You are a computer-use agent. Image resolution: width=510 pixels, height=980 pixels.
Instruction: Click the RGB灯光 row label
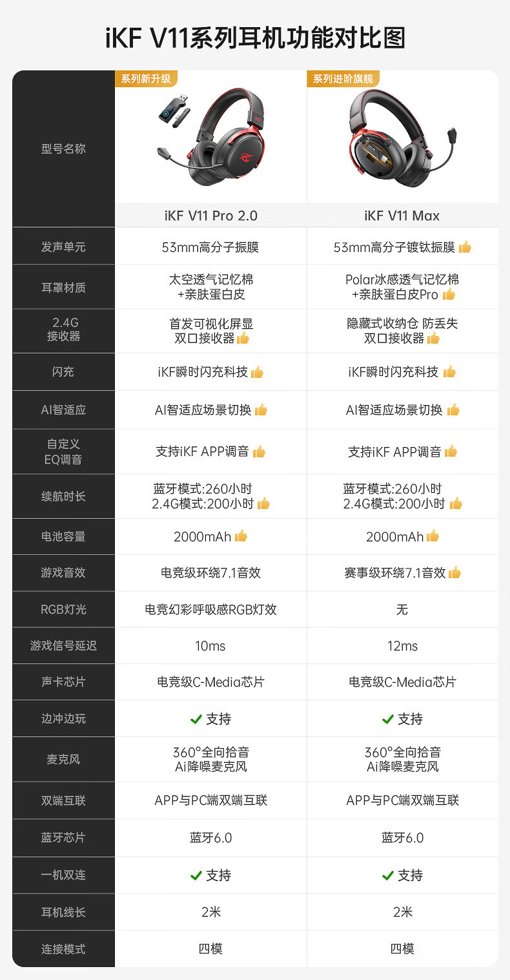click(63, 609)
